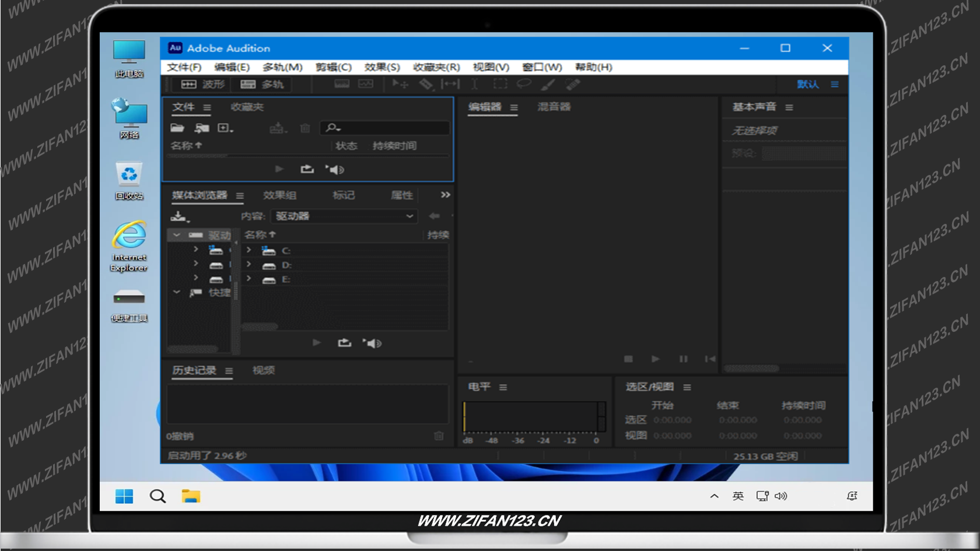
Task: Expand the E: drive in the list
Action: (249, 279)
